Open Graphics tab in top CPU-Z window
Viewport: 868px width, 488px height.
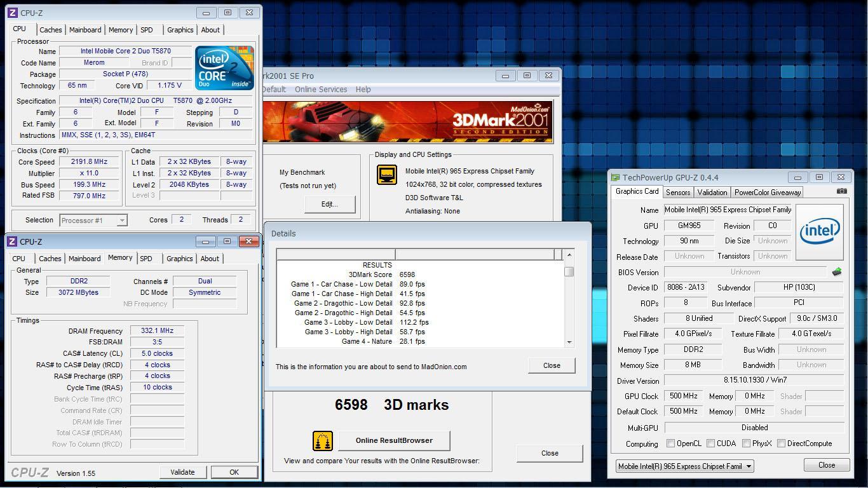point(180,30)
